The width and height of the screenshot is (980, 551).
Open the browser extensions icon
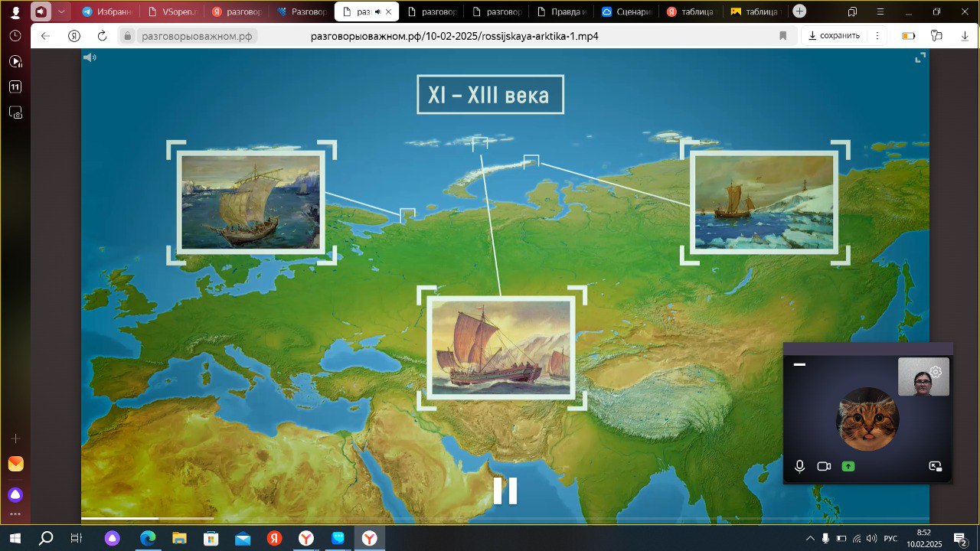[x=936, y=36]
